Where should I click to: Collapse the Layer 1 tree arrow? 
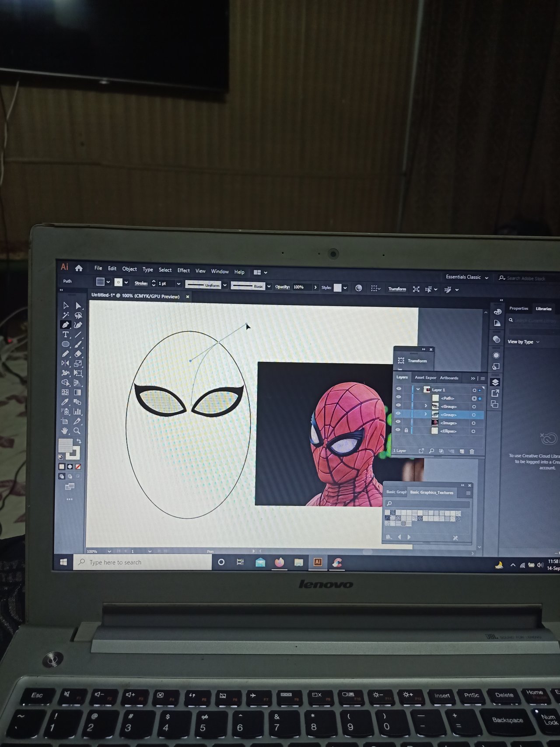tap(418, 389)
